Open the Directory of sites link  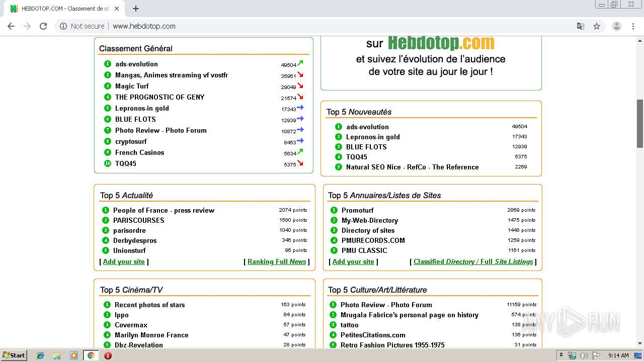coord(368,230)
